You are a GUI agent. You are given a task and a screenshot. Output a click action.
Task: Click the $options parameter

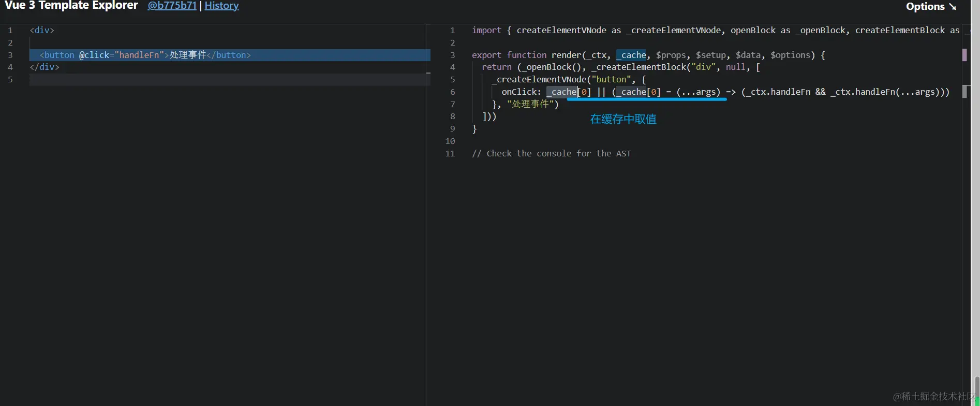tap(790, 55)
